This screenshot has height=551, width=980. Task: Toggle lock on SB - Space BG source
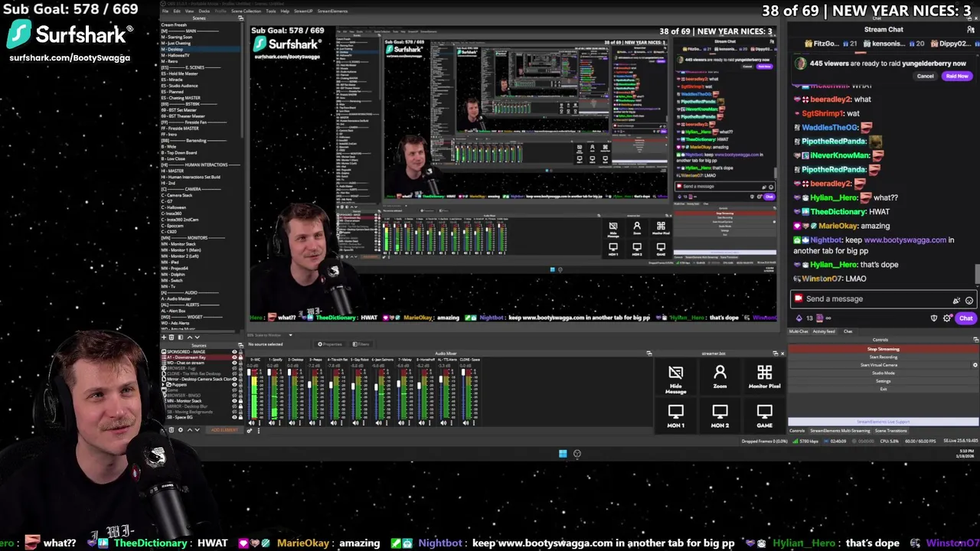pyautogui.click(x=240, y=417)
